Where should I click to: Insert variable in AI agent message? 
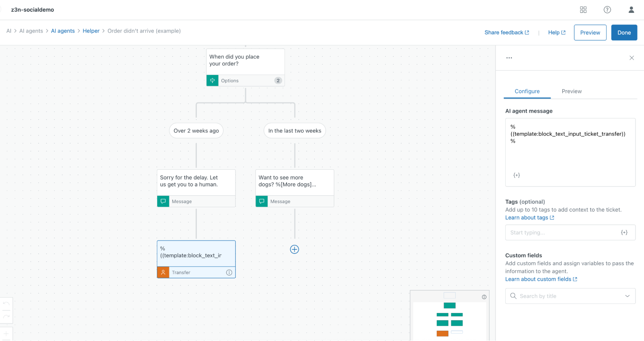pyautogui.click(x=516, y=175)
